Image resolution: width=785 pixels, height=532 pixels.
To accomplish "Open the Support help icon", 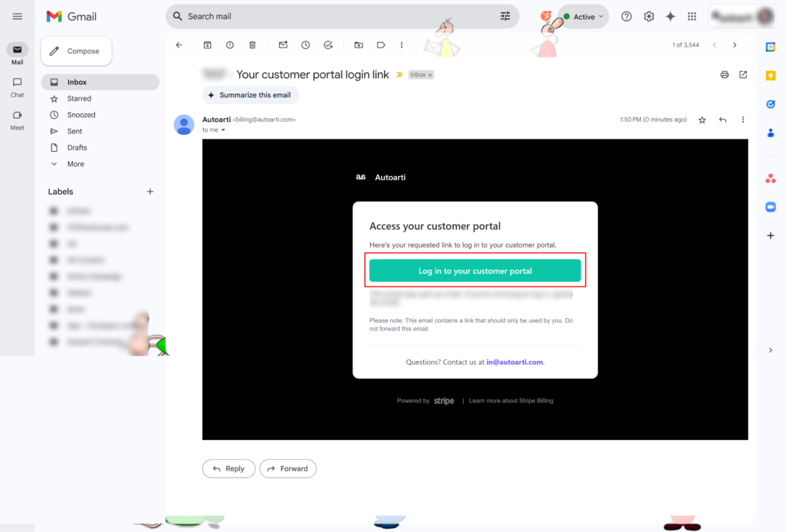I will [x=626, y=17].
